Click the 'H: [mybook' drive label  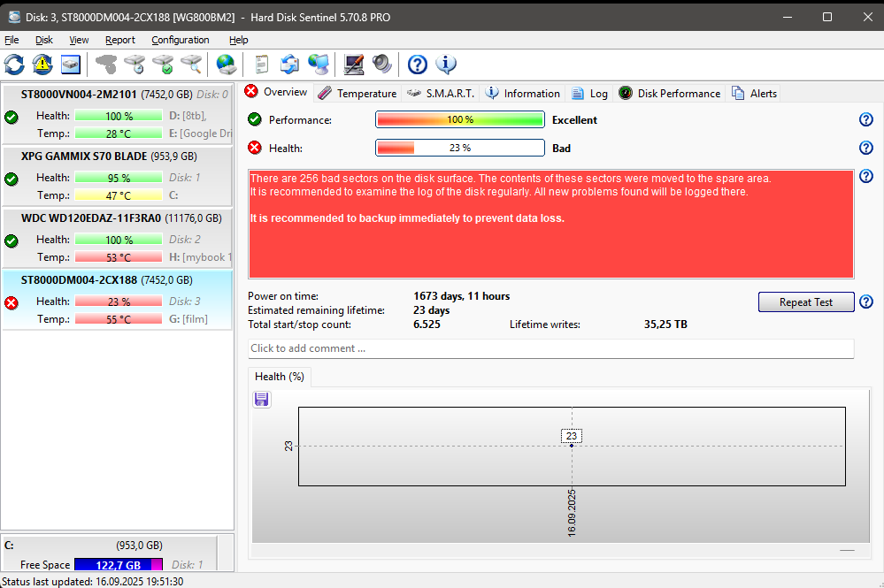pos(200,257)
